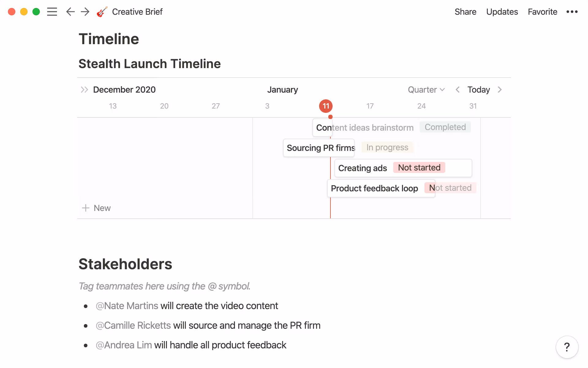Viewport: 588px width, 368px height.
Task: Open the Updates panel
Action: point(502,12)
